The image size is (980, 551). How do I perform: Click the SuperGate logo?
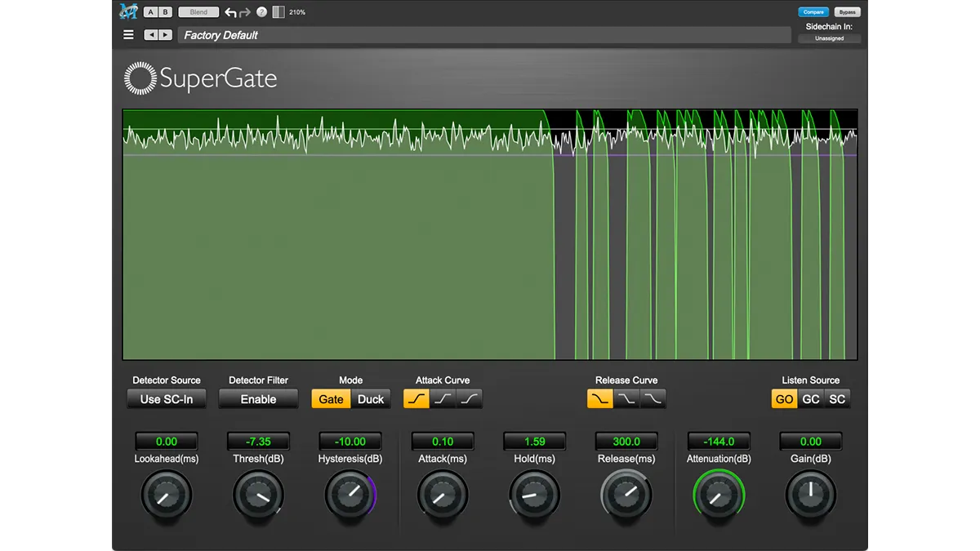[201, 78]
